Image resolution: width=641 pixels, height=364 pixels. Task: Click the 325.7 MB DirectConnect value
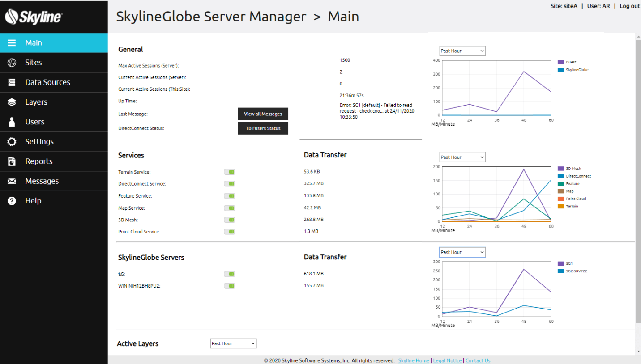[314, 184]
